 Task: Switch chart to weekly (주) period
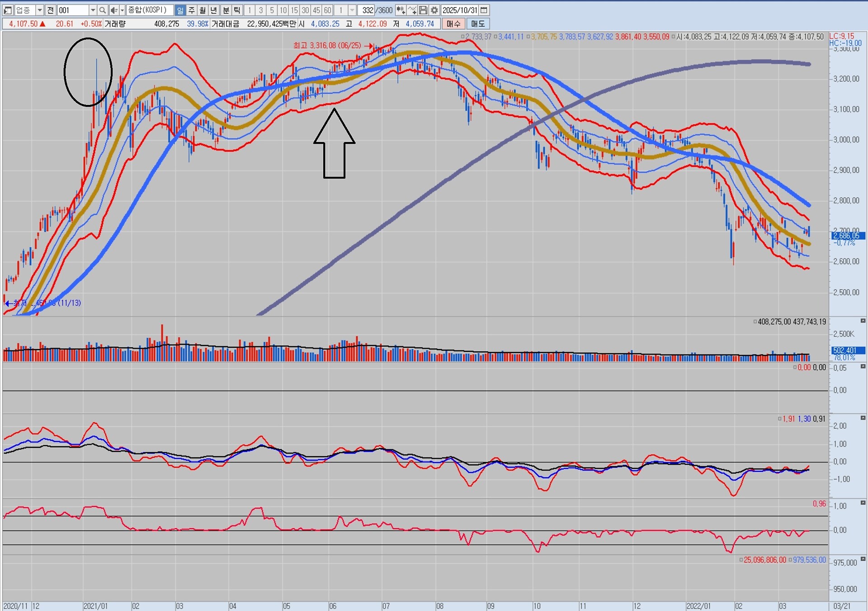click(192, 10)
